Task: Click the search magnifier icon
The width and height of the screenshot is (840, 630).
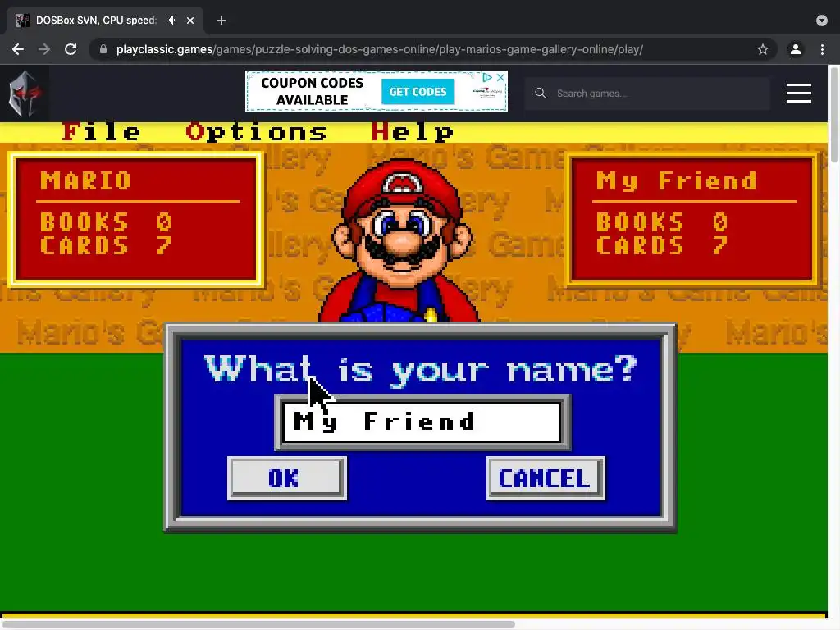Action: tap(541, 94)
